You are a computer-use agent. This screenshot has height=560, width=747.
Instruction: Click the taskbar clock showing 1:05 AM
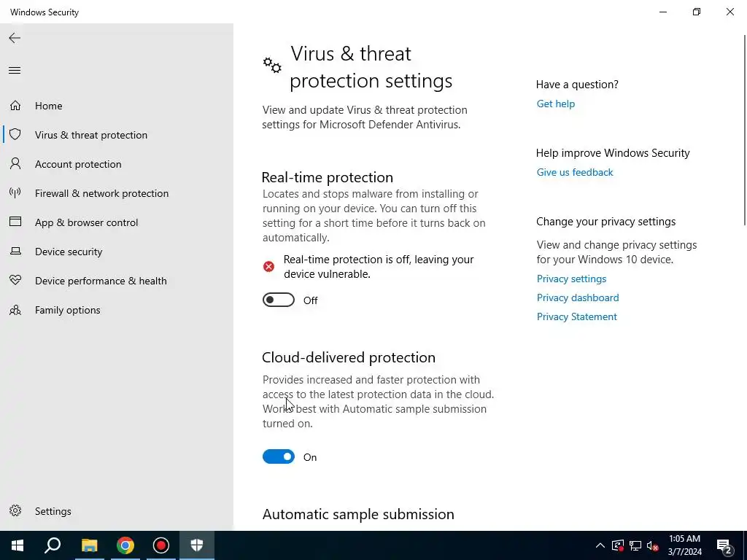click(x=684, y=545)
